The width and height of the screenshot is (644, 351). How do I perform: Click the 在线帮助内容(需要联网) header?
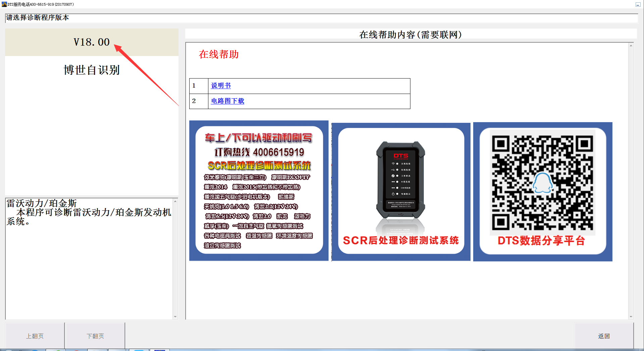[x=411, y=35]
